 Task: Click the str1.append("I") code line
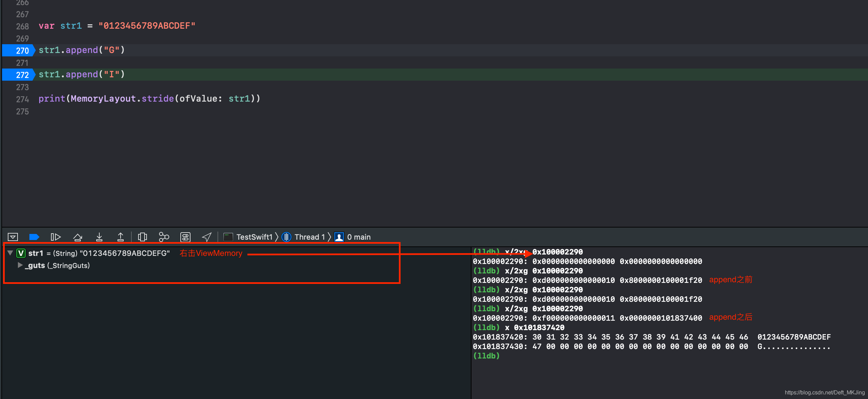point(82,75)
